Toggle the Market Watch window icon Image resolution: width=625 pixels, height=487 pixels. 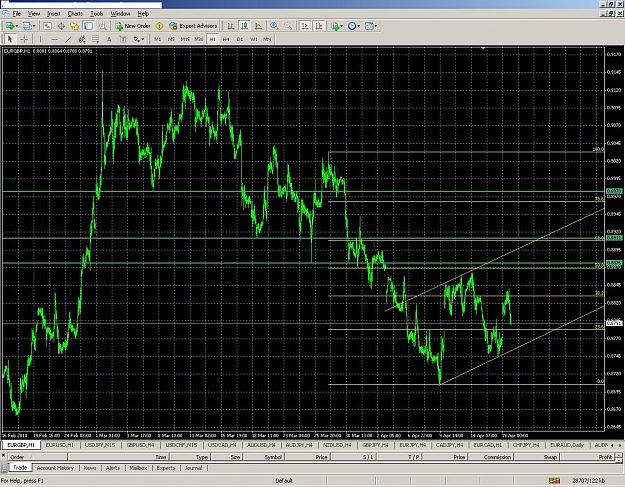coord(47,26)
